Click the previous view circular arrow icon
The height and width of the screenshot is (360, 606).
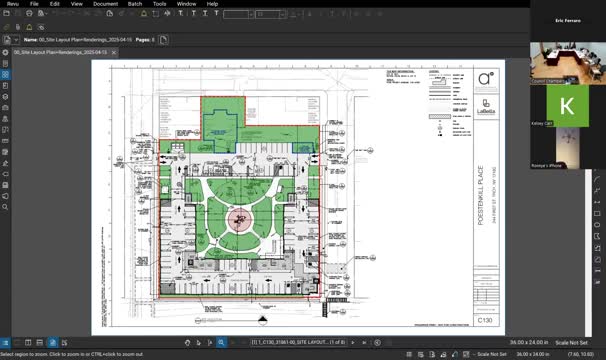point(378,343)
